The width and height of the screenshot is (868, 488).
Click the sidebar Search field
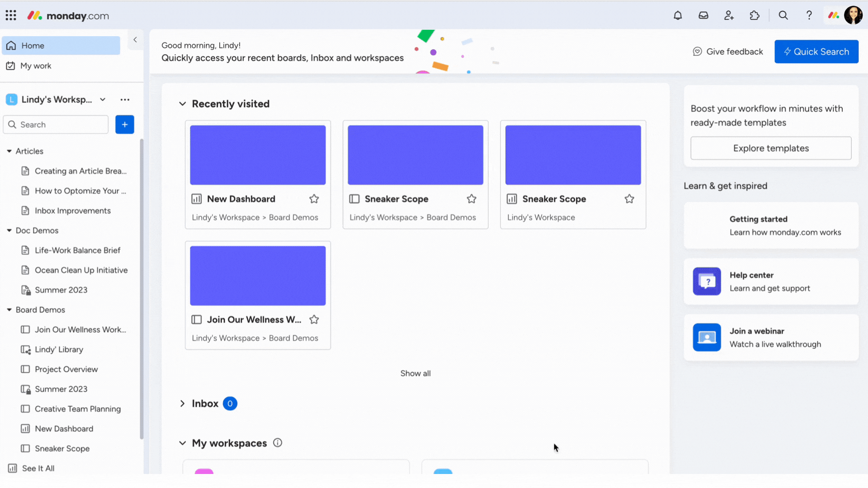coord(56,125)
